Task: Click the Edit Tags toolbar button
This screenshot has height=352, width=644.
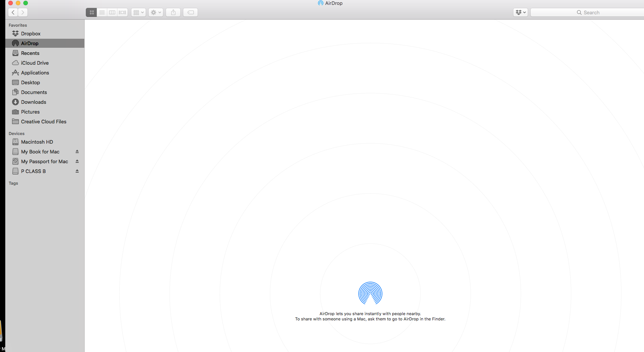Action: [190, 12]
